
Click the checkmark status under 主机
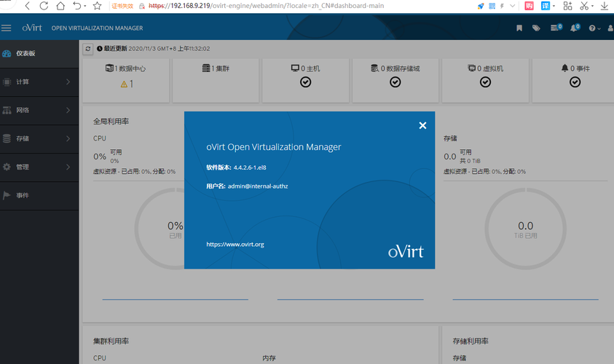305,82
